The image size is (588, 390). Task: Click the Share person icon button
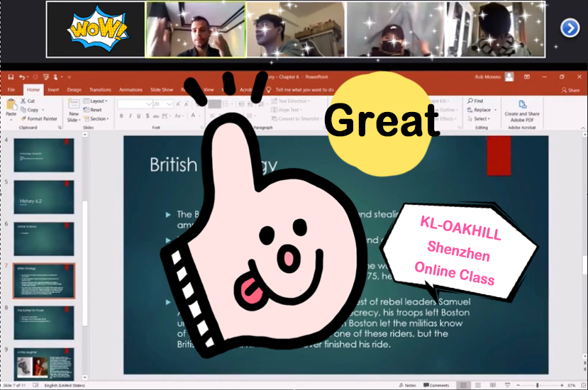[570, 90]
